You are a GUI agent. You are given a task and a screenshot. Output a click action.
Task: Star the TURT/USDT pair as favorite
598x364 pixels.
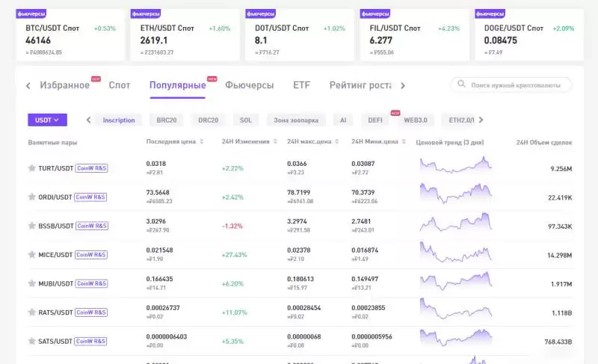click(31, 168)
